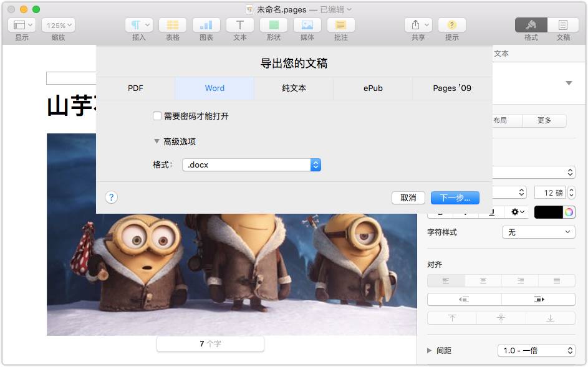The height and width of the screenshot is (367, 588).
Task: Click the 取消 cancel button
Action: pyautogui.click(x=408, y=198)
